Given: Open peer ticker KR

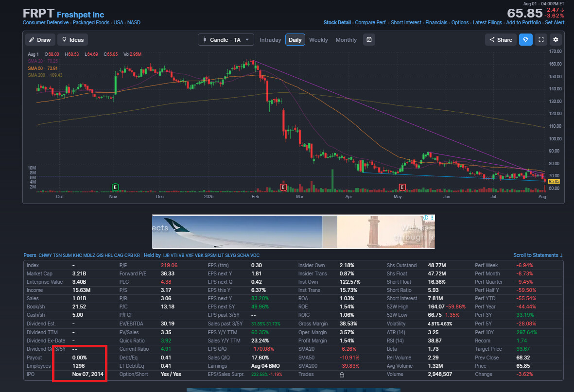Looking at the screenshot, I should pyautogui.click(x=137, y=256).
